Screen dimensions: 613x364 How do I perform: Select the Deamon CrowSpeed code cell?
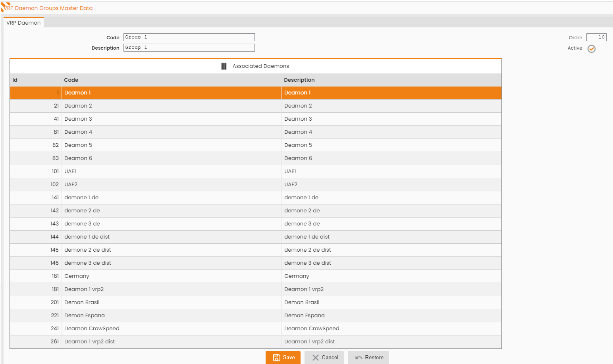172,329
